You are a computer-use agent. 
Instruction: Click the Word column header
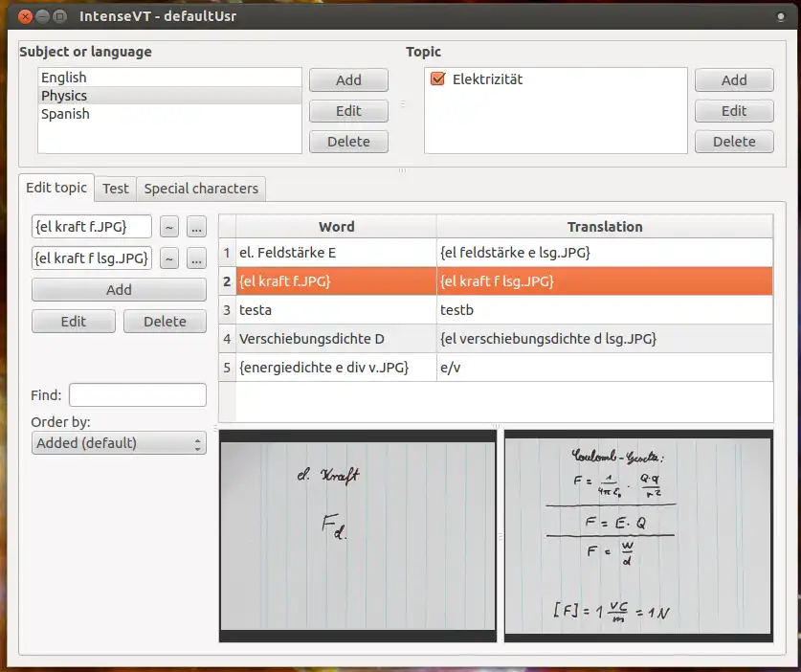336,226
